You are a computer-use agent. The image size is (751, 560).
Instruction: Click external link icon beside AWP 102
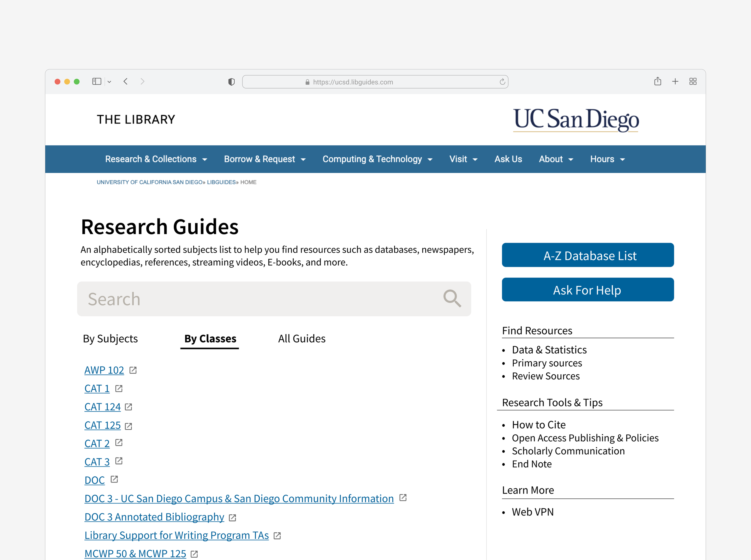pyautogui.click(x=133, y=370)
